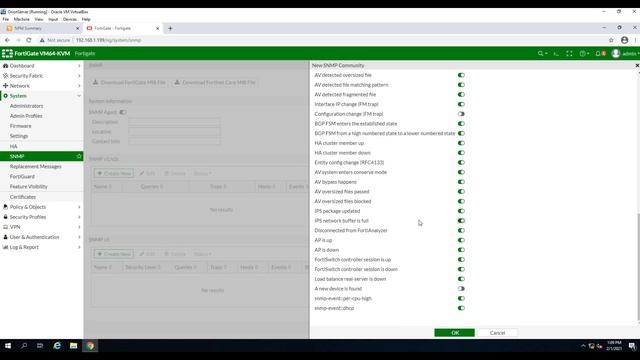Expand Log & Report menu
Viewport: 640px width, 360px height.
click(42, 247)
